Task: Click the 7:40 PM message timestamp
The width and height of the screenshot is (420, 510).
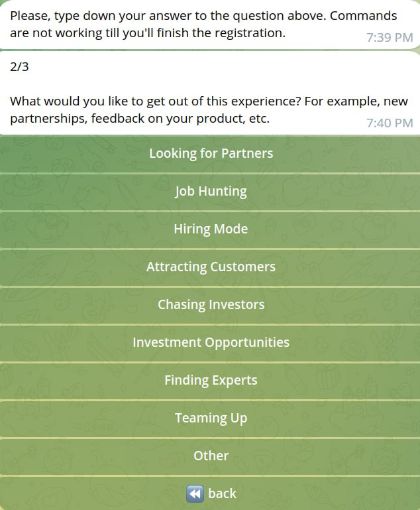Action: point(389,123)
